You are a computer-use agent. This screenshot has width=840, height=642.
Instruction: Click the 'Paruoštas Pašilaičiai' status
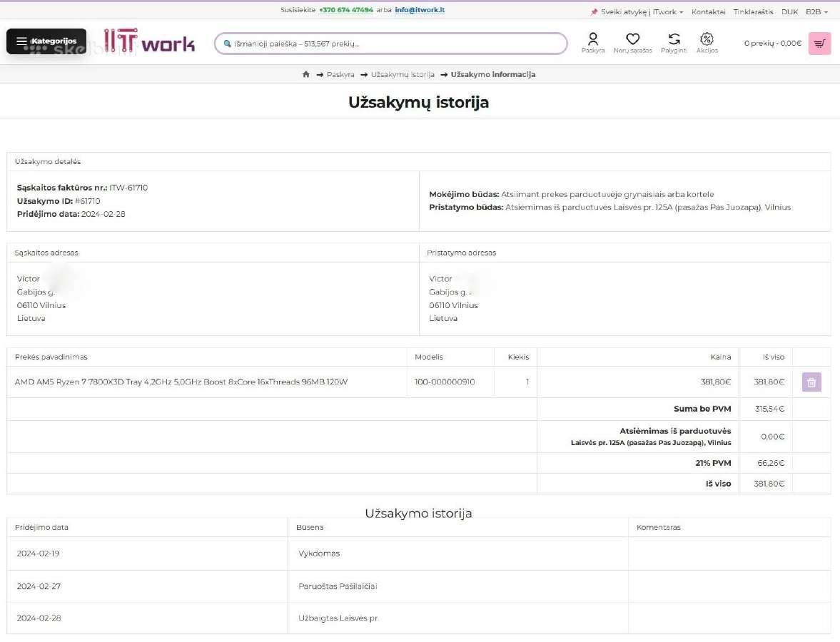click(338, 586)
